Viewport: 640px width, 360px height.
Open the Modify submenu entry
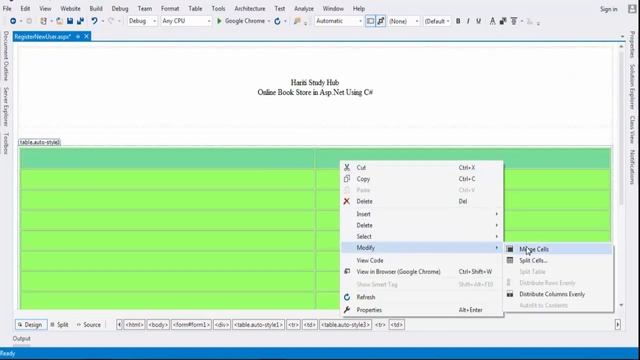click(x=422, y=248)
